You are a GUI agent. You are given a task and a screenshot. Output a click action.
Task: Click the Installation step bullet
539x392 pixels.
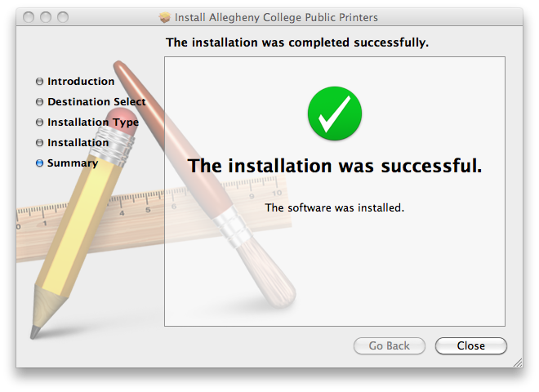tap(39, 142)
